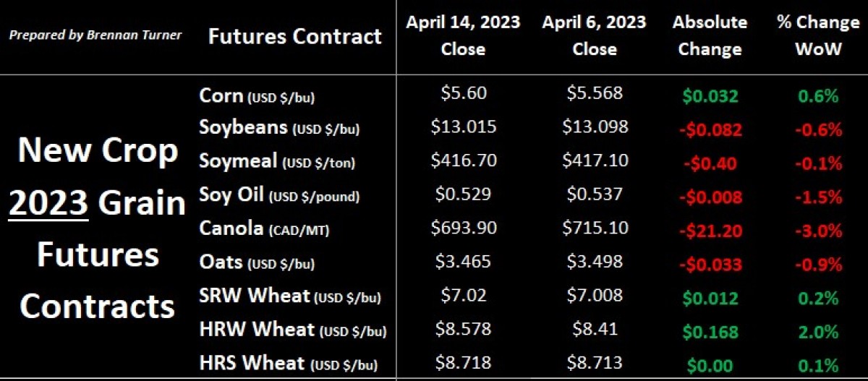
Task: Click the red -$21.20 change value
Action: point(710,231)
